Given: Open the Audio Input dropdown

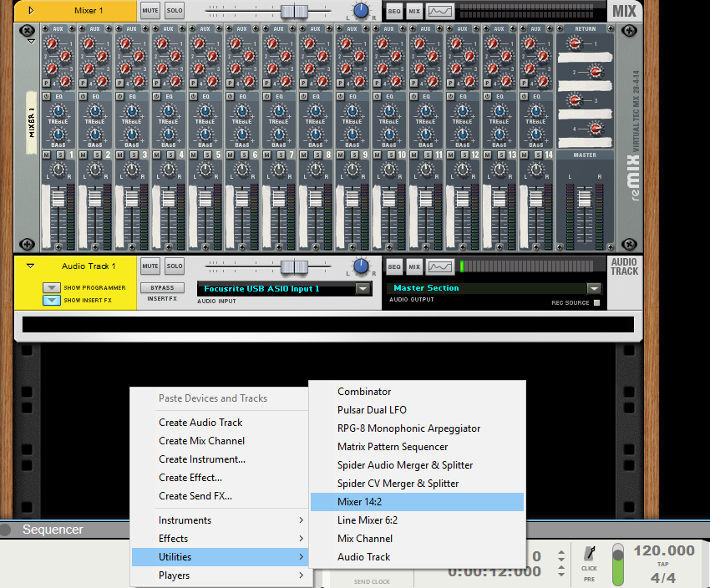Looking at the screenshot, I should tap(363, 288).
